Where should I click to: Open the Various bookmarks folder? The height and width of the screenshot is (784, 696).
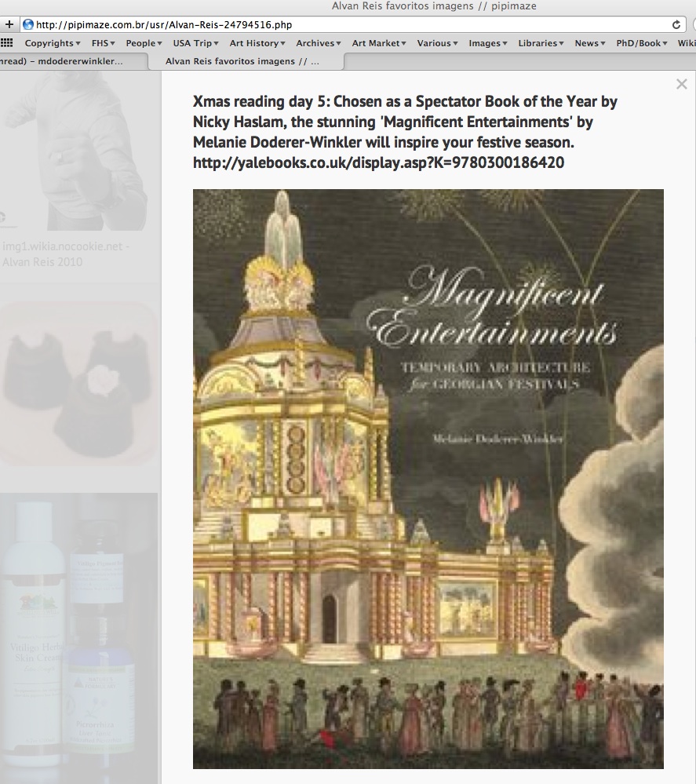(x=438, y=43)
